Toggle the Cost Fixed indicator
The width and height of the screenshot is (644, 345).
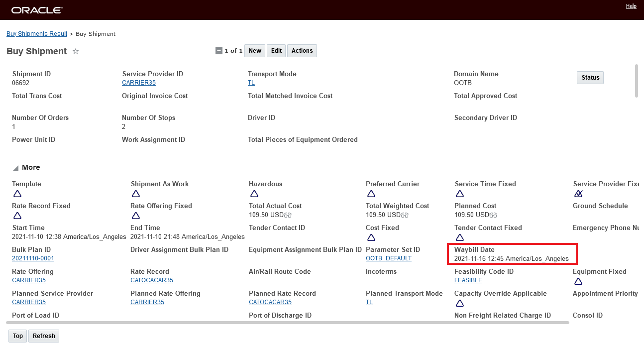tap(371, 237)
